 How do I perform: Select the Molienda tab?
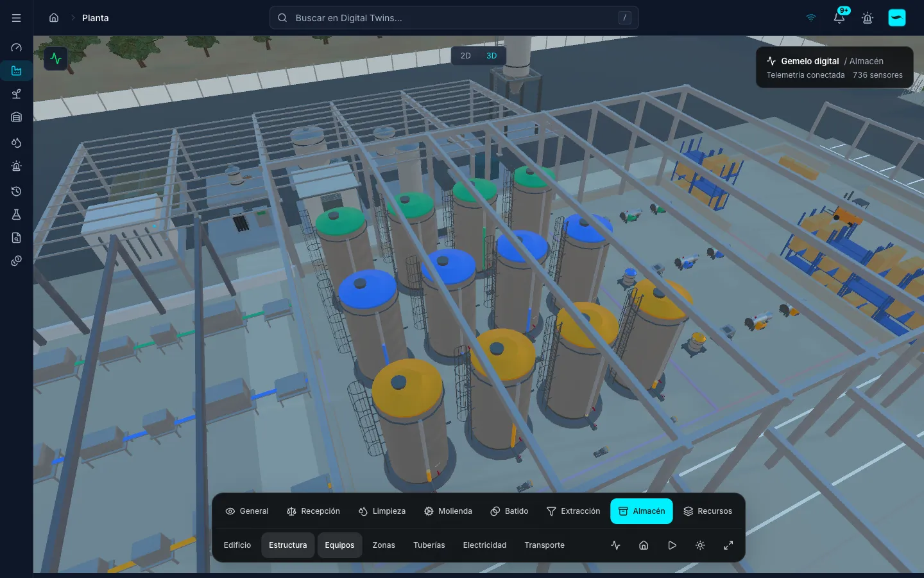tap(448, 511)
